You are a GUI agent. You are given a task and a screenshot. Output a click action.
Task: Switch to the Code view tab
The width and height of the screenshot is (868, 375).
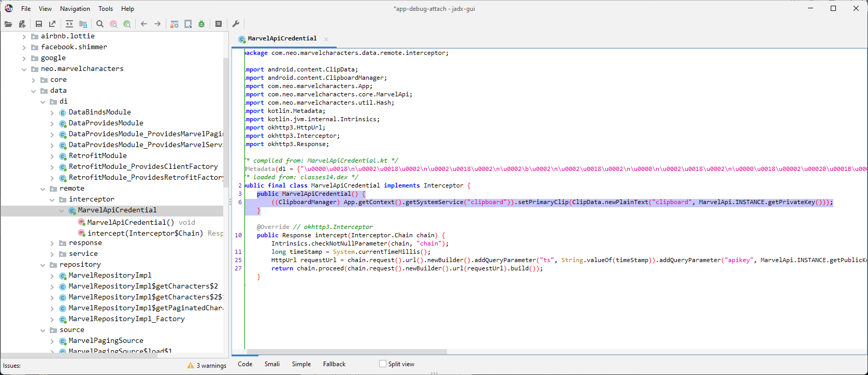tap(245, 364)
